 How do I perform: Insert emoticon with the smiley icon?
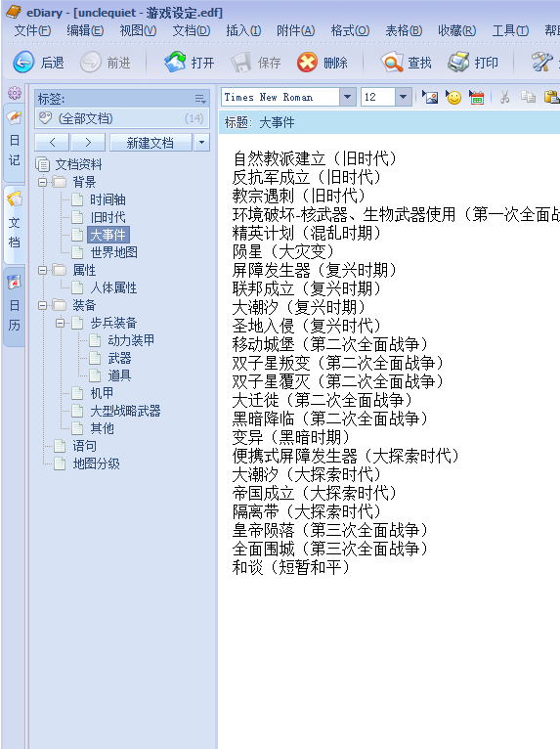coord(453,98)
